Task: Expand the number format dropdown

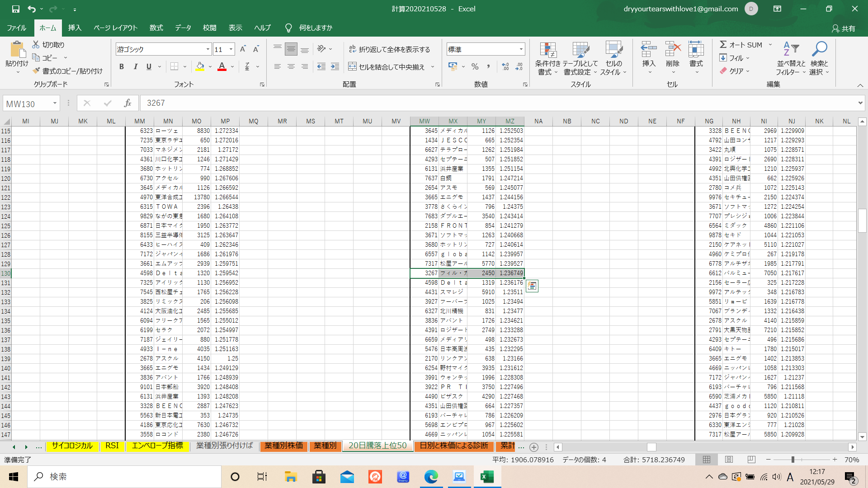Action: 521,49
